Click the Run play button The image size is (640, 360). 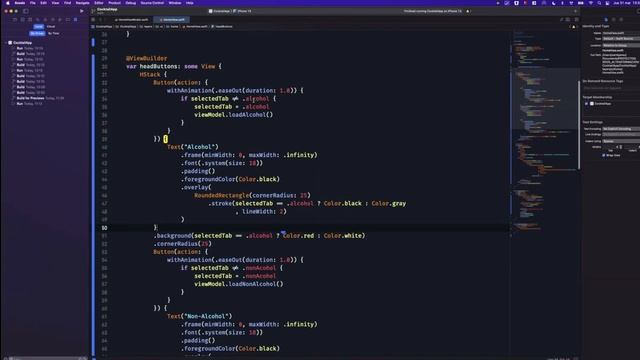[x=82, y=11]
